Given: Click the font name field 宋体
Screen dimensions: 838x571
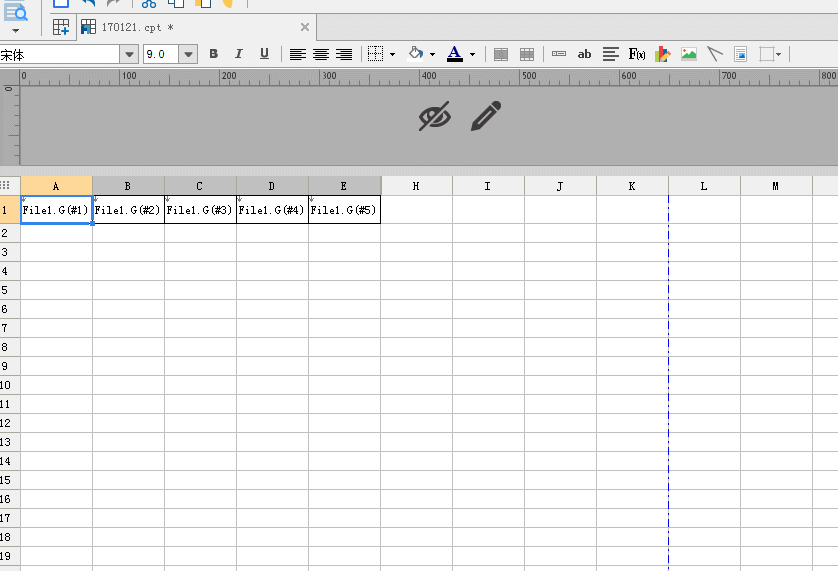Looking at the screenshot, I should tap(59, 55).
